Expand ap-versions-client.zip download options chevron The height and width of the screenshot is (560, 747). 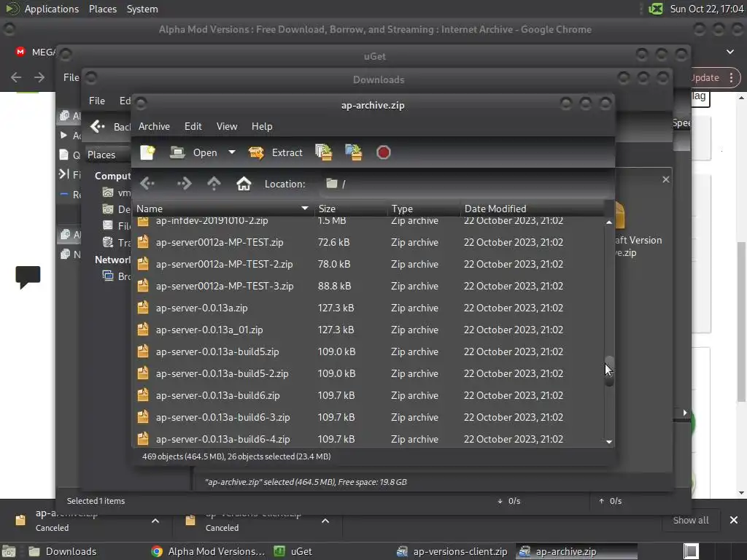point(325,521)
